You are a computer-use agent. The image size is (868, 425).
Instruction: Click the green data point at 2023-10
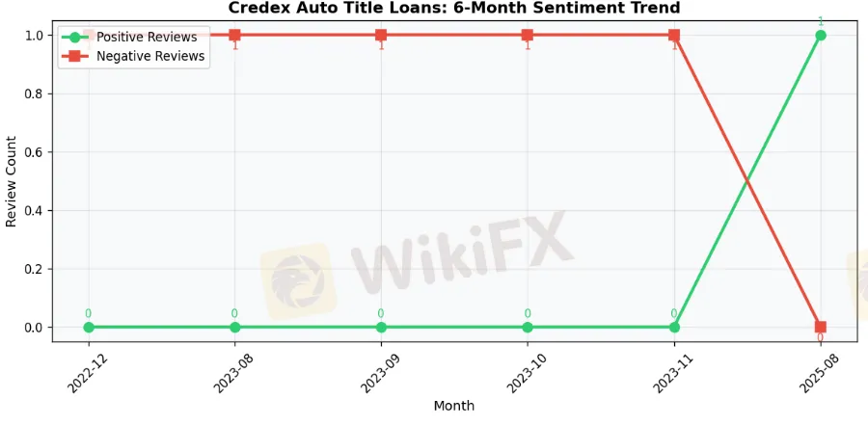528,328
